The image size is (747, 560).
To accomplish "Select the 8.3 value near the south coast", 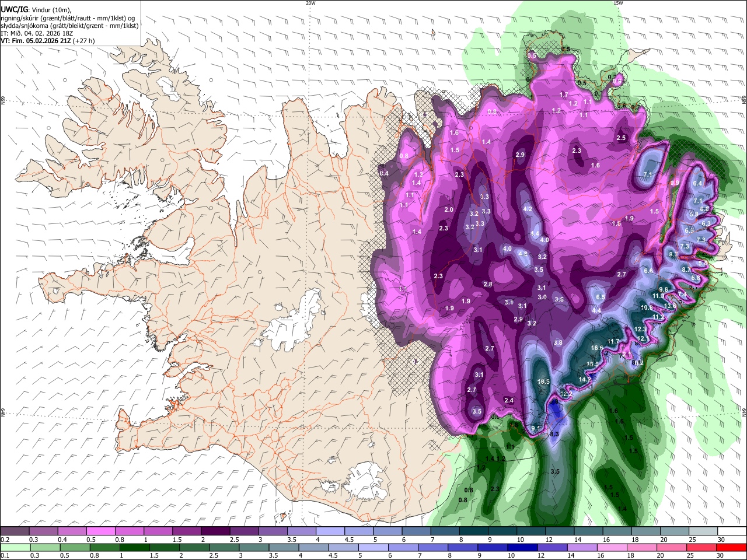I will pyautogui.click(x=554, y=435).
